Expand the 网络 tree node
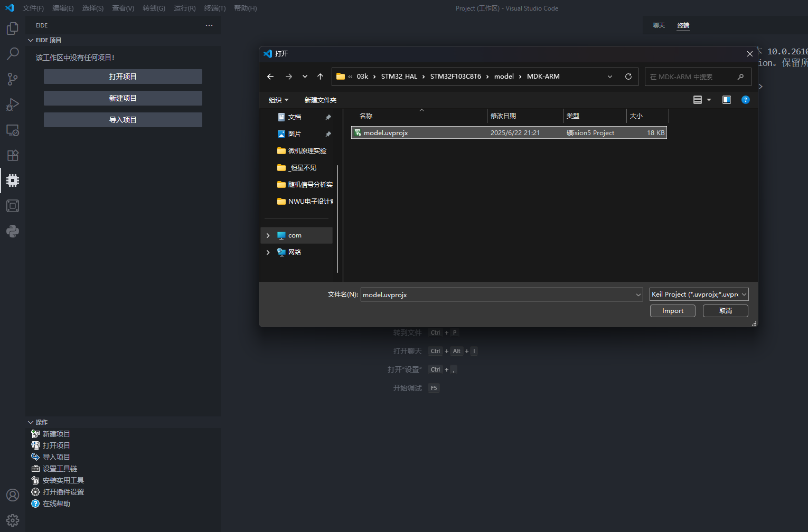Image resolution: width=808 pixels, height=532 pixels. [268, 252]
